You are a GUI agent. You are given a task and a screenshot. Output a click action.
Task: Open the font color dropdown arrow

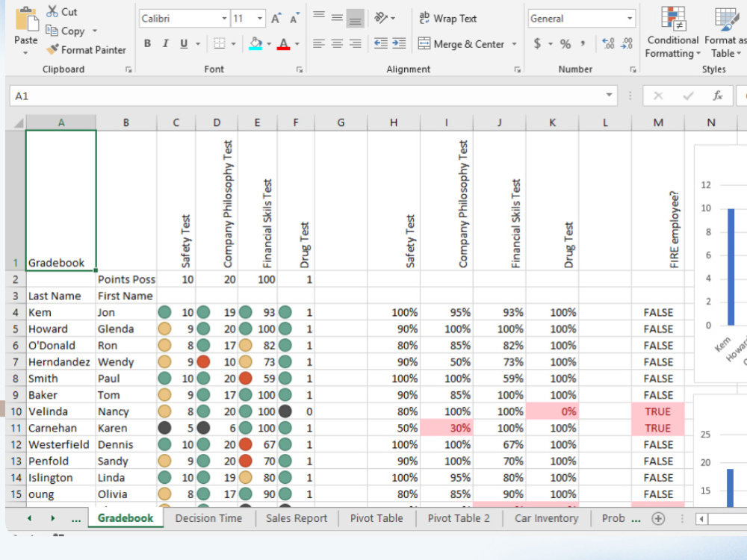tap(297, 44)
